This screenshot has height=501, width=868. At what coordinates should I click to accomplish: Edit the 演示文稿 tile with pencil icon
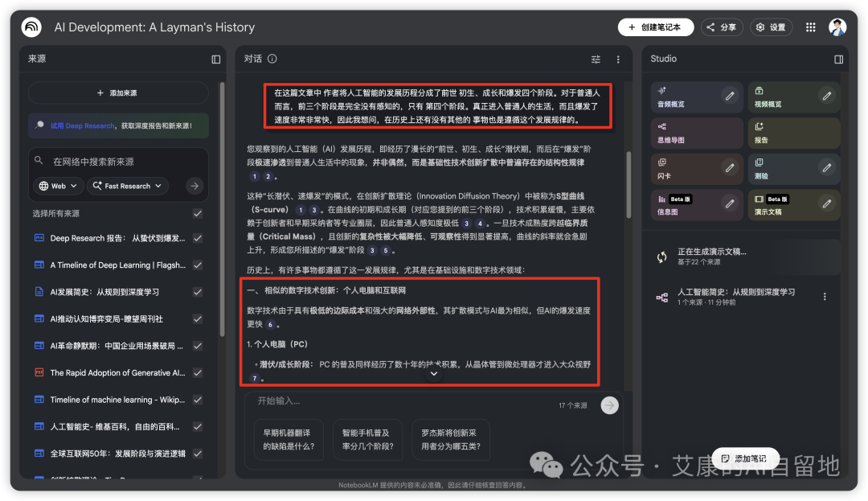[x=826, y=203]
